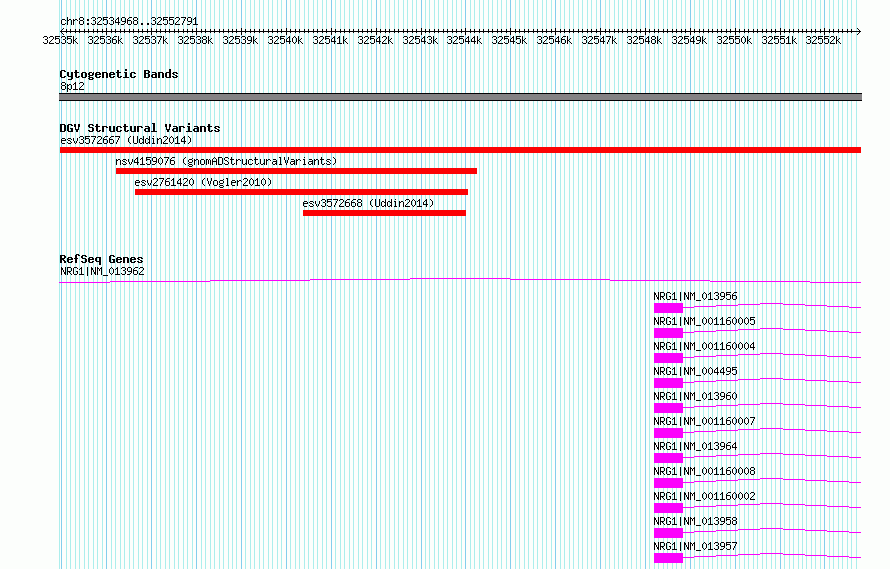The width and height of the screenshot is (890, 569).
Task: Click the DGV Structural Variants track title
Action: pos(140,128)
